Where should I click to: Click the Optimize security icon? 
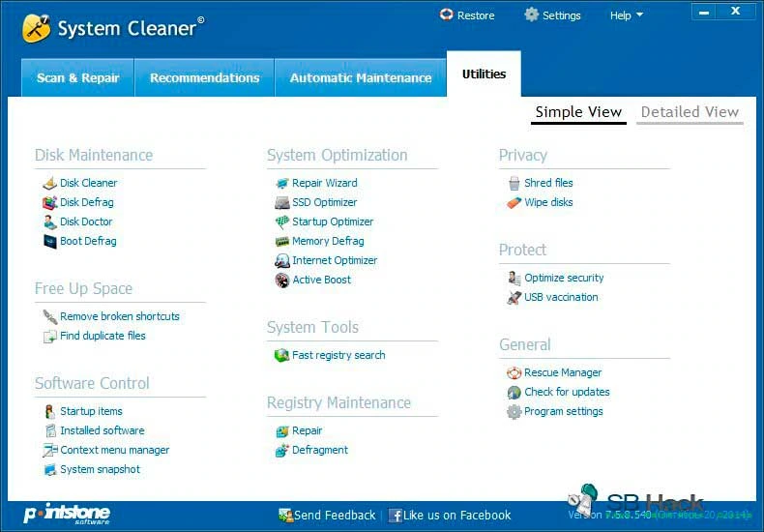pos(514,279)
